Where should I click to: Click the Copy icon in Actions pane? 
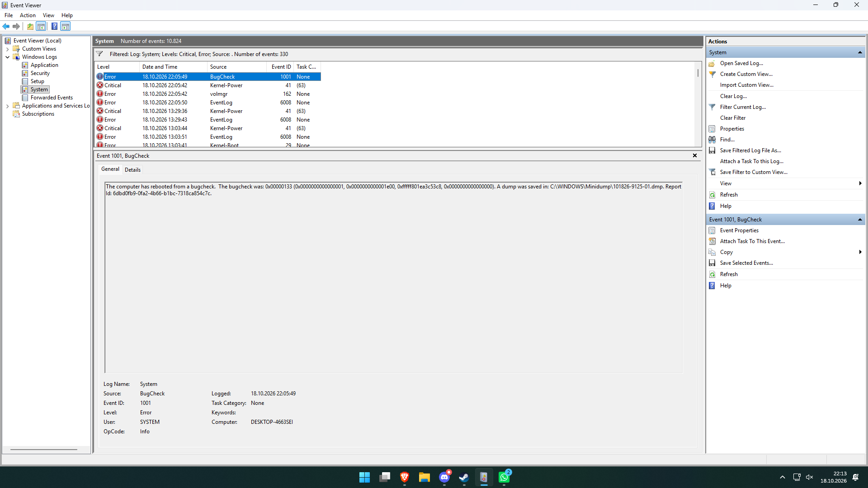(712, 252)
